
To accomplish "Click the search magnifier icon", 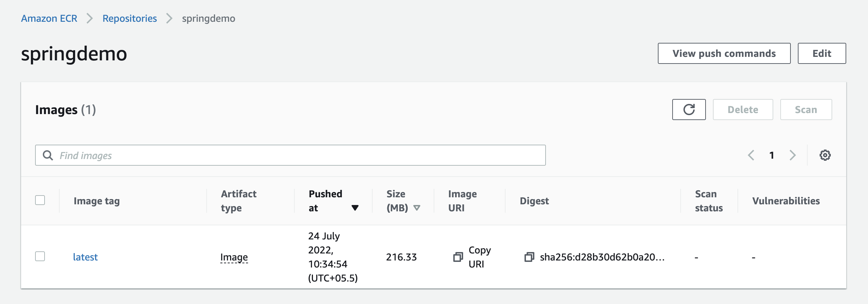I will click(x=48, y=155).
